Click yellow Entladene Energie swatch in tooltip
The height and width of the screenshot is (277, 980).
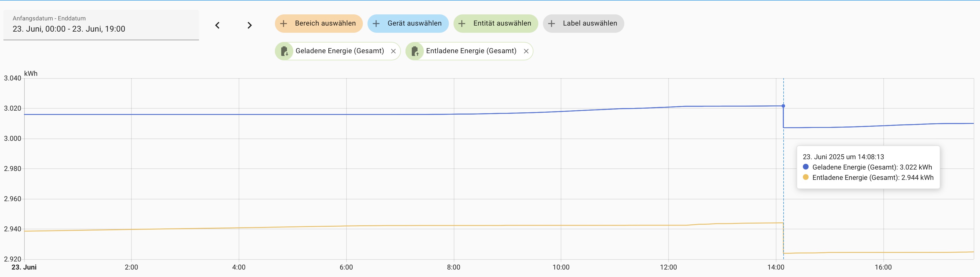point(805,177)
